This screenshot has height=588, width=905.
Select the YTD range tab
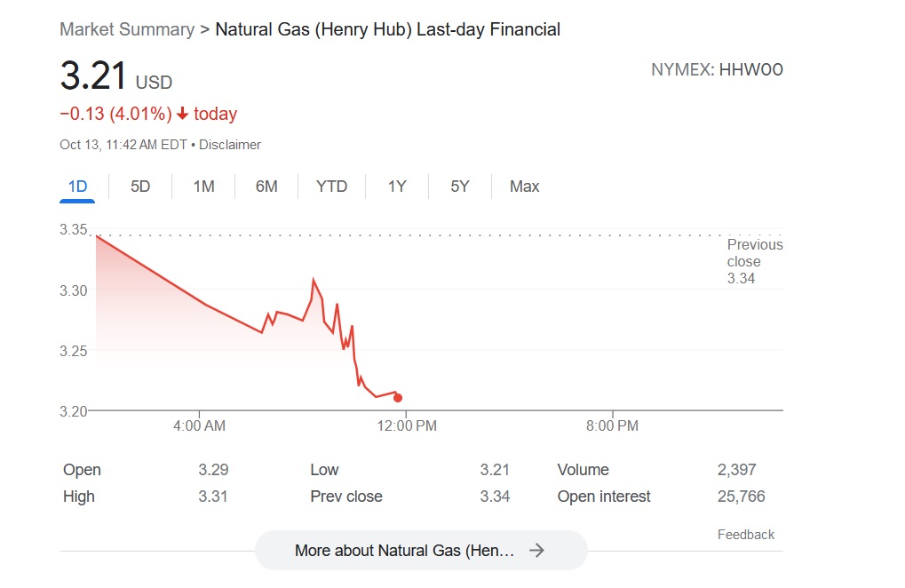tap(332, 187)
